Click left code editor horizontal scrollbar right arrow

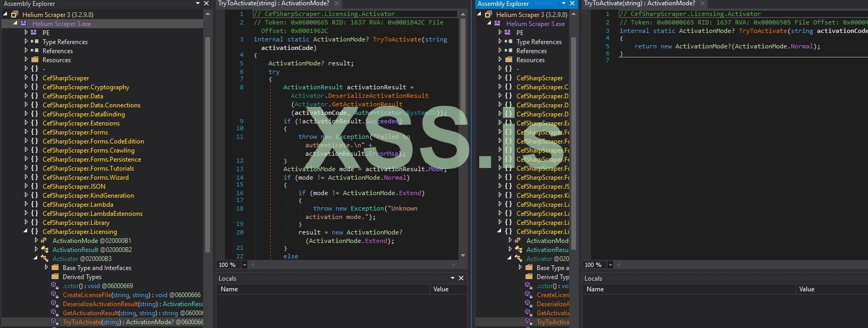(454, 264)
